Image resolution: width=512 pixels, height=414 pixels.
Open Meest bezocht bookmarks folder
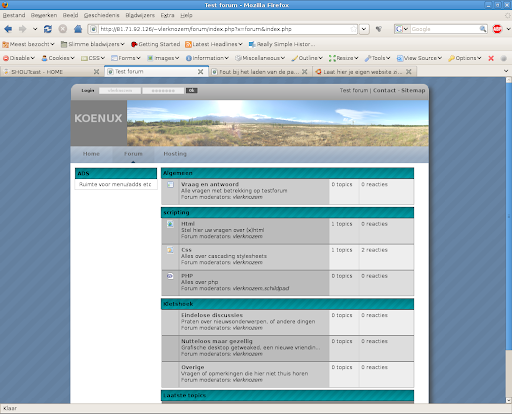(x=28, y=44)
